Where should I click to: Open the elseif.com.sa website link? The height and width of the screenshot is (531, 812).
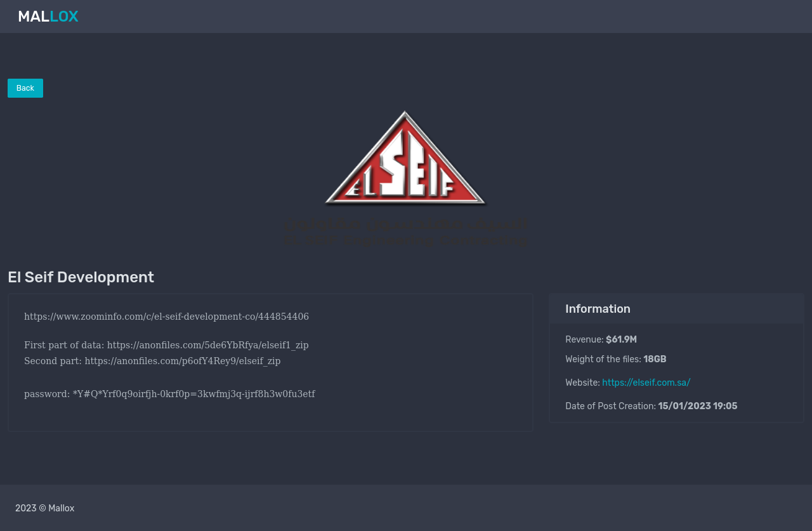[x=646, y=383]
